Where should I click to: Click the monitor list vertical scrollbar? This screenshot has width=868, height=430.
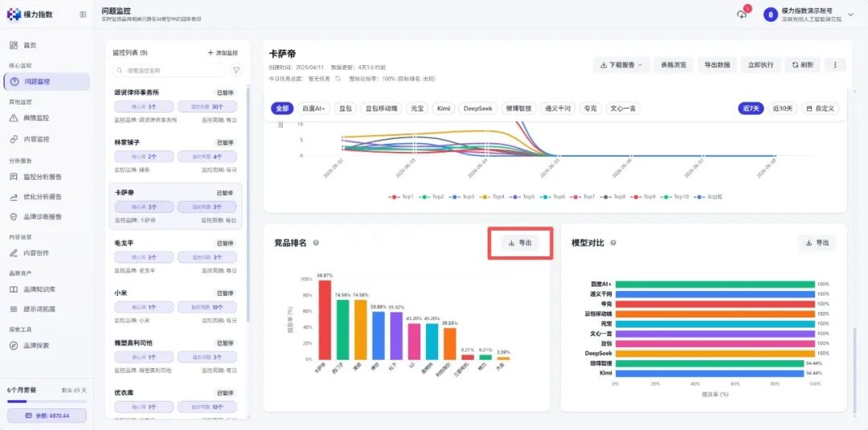pyautogui.click(x=248, y=205)
